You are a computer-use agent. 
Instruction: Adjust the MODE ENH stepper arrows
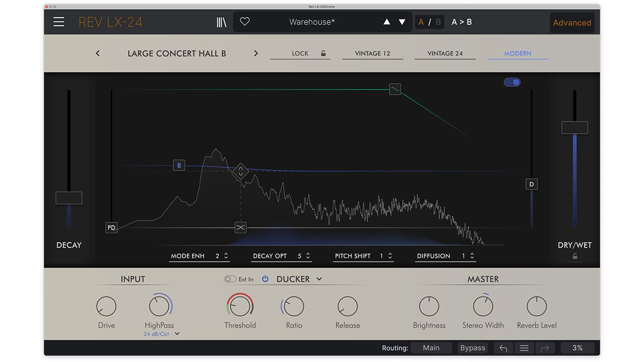226,256
